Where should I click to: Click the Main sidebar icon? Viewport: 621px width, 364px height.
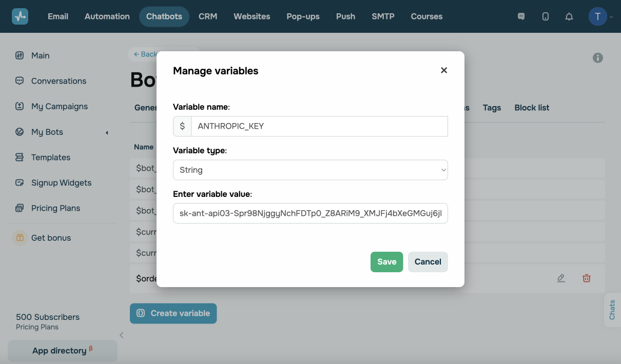(x=20, y=55)
